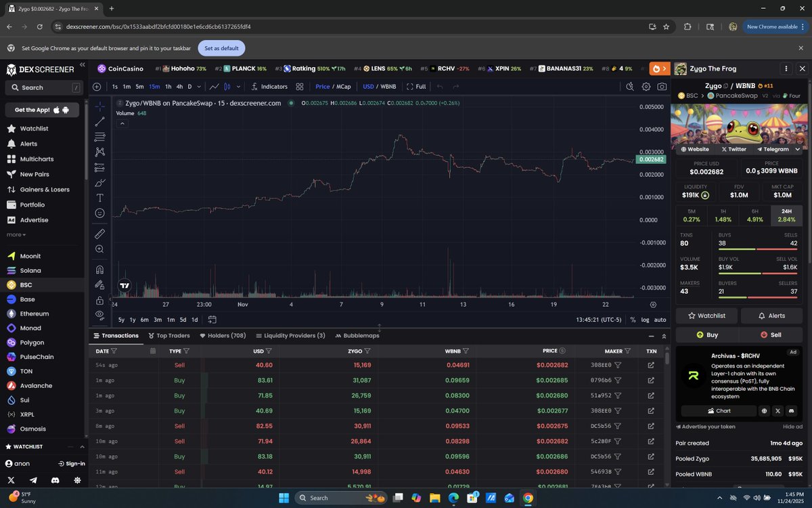The image size is (812, 508).
Task: Expand the 'more' menu in the sidebar
Action: 16,234
